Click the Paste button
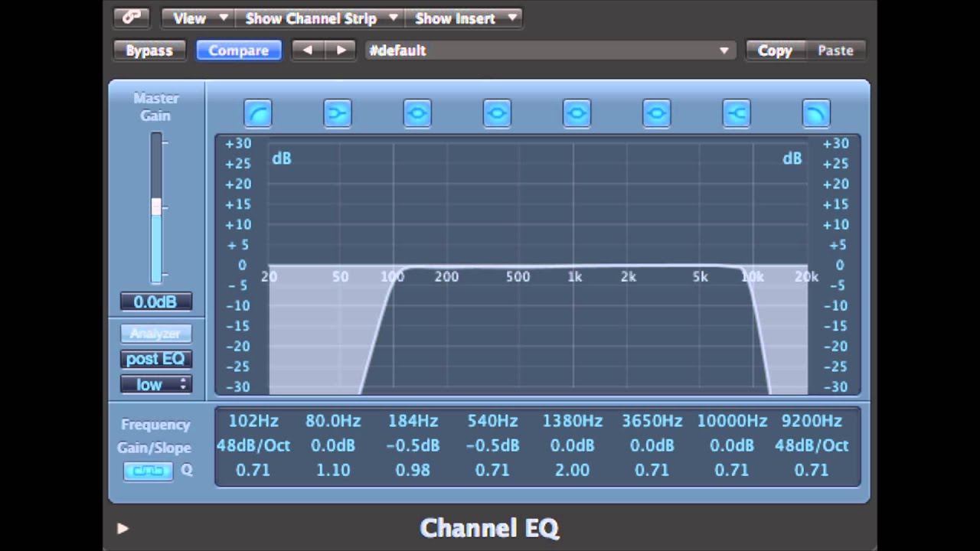Screen dimensions: 980x551 click(x=835, y=51)
